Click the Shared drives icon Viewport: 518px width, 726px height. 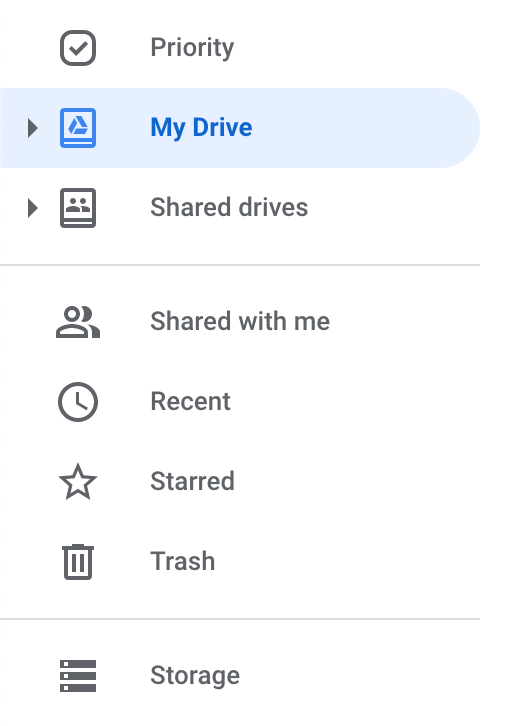coord(78,207)
